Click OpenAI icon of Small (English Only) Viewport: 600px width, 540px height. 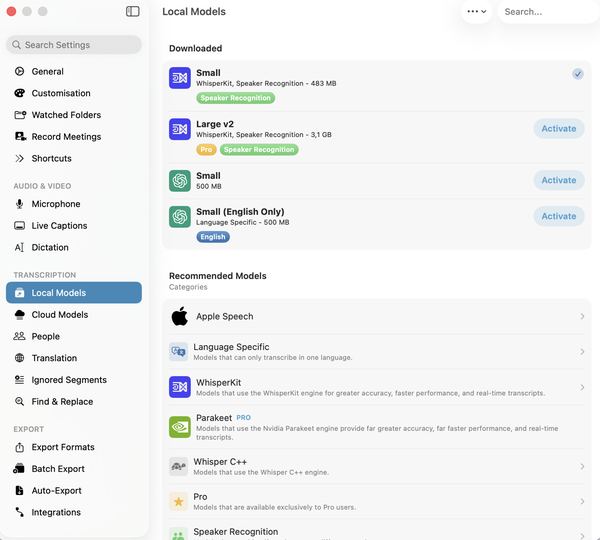180,217
